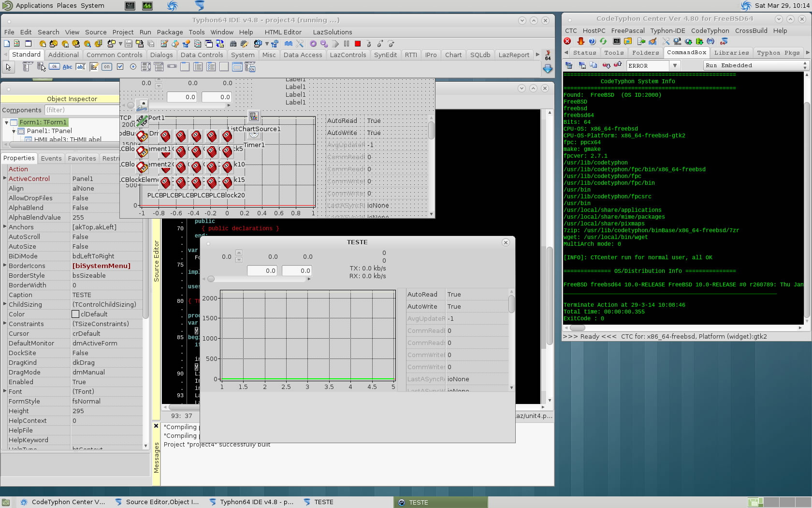Select the TScrollBar component in palette
Screen dimensions: 812x508
[172, 67]
